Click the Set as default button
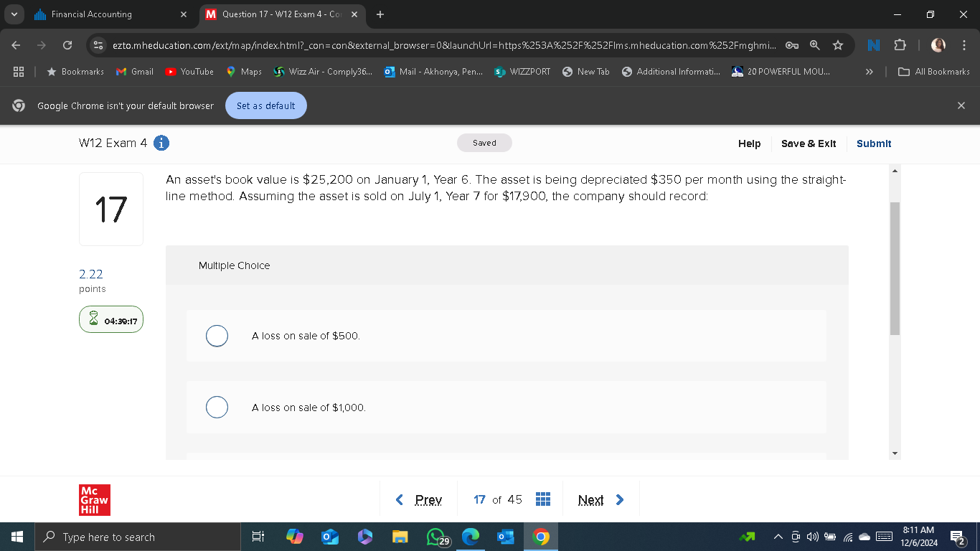980x551 pixels. (x=266, y=105)
